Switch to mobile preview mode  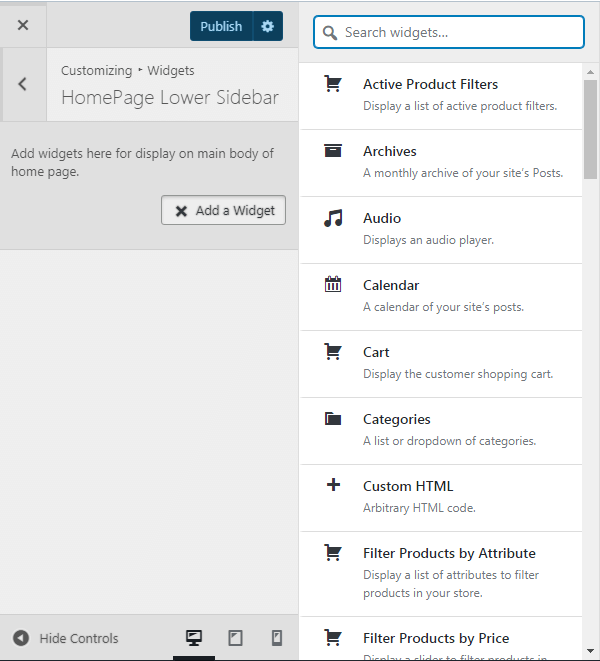(x=277, y=638)
